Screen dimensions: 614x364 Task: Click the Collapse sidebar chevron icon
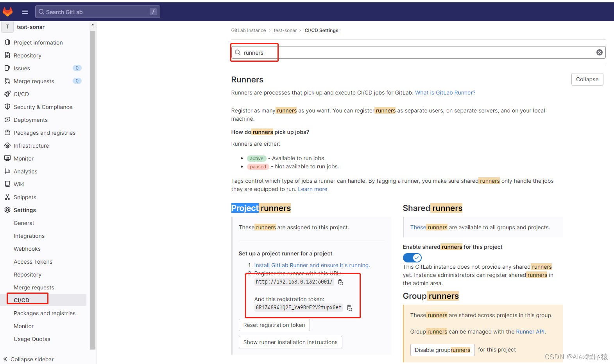click(x=5, y=359)
